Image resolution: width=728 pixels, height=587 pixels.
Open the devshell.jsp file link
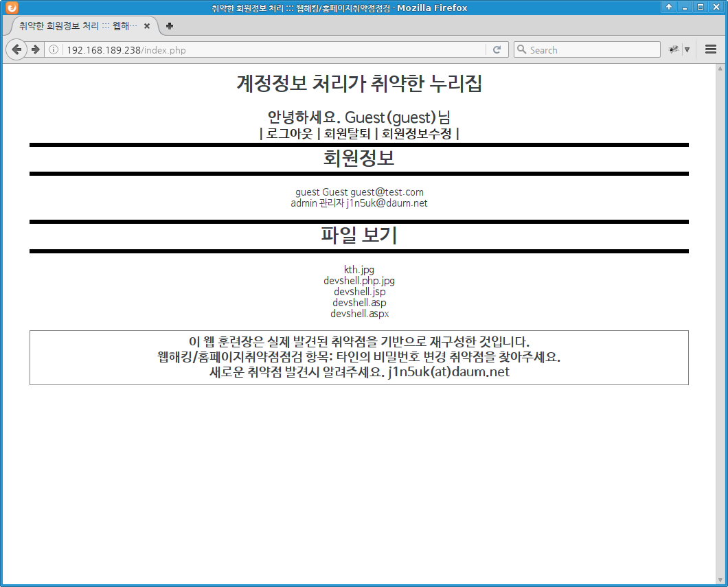(x=359, y=292)
